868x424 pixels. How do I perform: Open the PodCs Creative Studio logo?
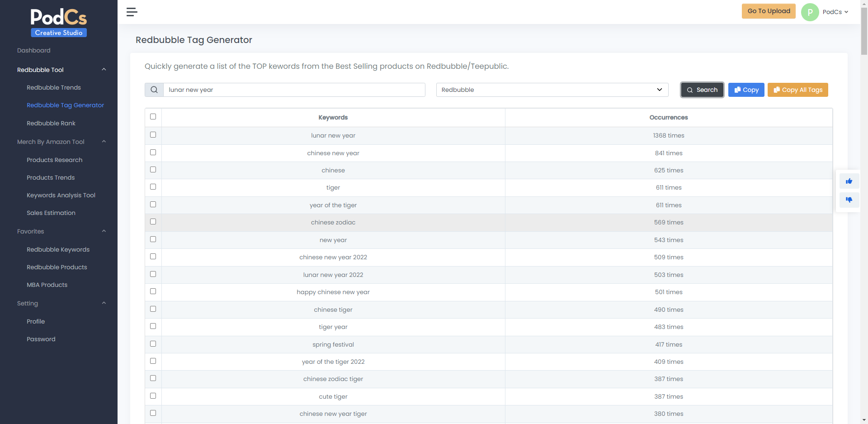[x=59, y=22]
